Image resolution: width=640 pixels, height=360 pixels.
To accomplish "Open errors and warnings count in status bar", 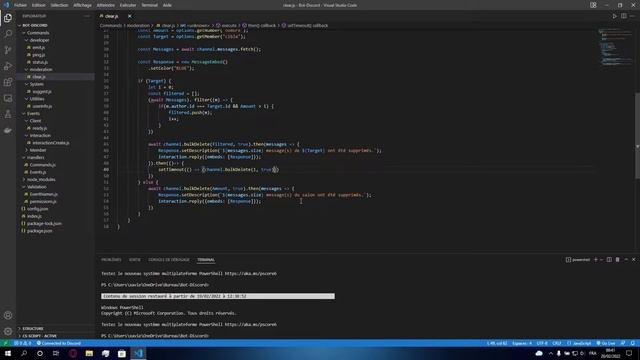I will tap(23, 343).
